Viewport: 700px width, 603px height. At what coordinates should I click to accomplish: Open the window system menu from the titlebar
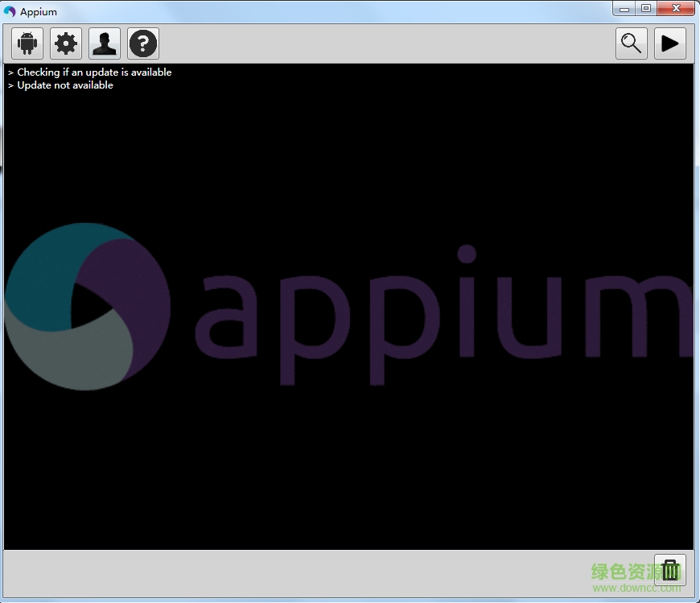point(10,11)
